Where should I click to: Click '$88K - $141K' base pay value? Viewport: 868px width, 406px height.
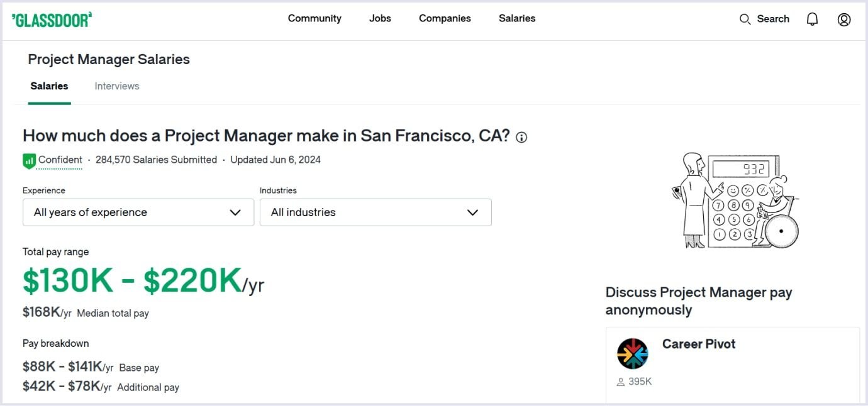pyautogui.click(x=62, y=366)
